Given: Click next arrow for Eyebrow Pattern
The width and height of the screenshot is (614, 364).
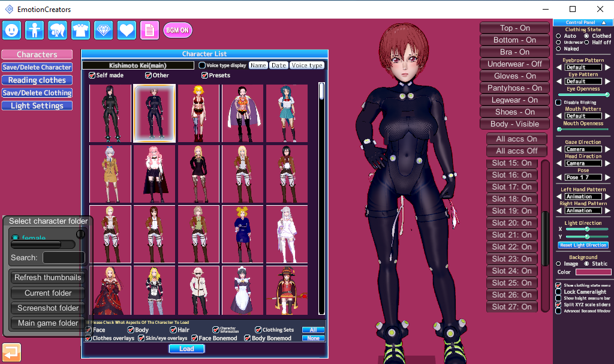Looking at the screenshot, I should click(607, 67).
